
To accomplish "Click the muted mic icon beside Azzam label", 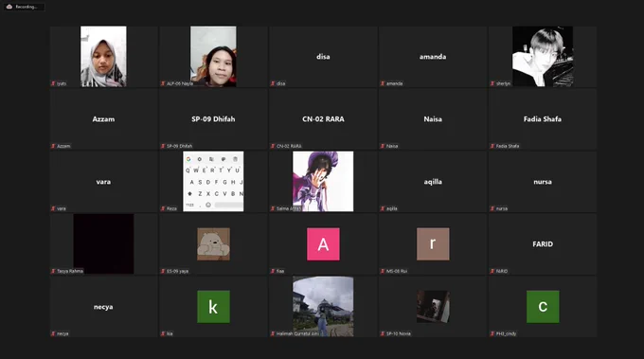I will coord(53,146).
